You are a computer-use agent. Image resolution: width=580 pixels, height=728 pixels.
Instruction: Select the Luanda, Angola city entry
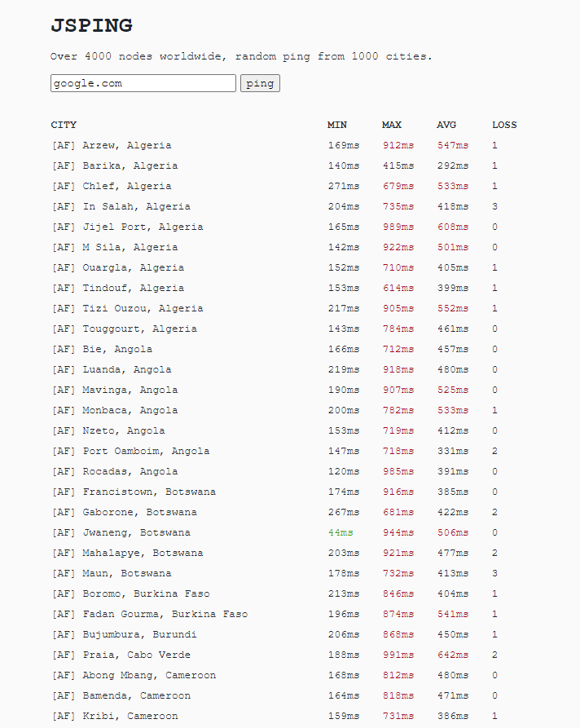(x=112, y=369)
